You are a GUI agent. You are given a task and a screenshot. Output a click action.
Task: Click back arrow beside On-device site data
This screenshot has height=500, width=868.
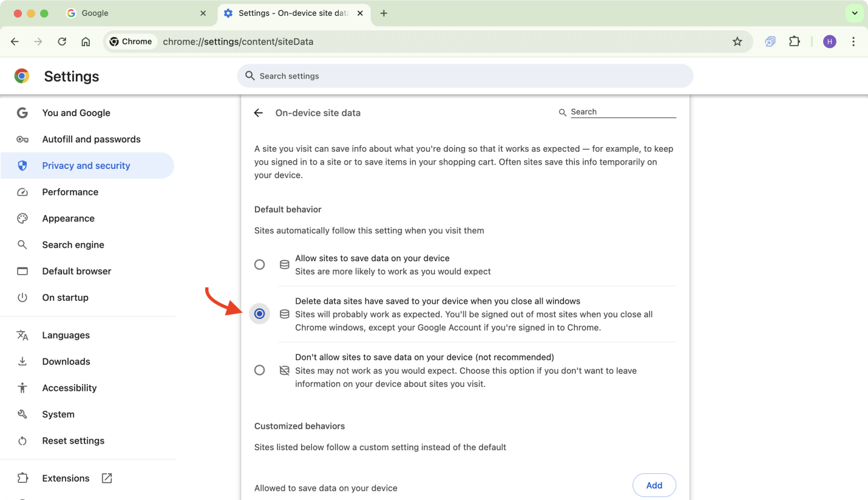coord(259,113)
